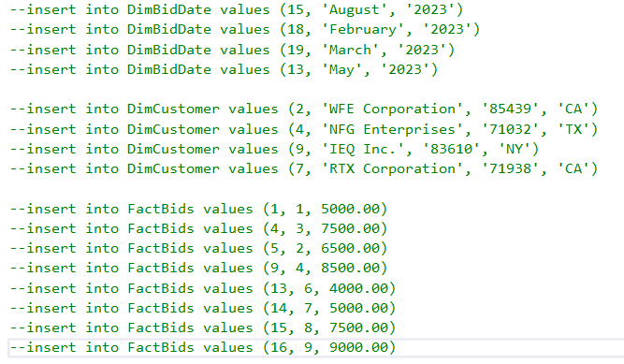This screenshot has width=624, height=364.
Task: Click the DimCustomer line for 'IEQ Inc.'
Action: pyautogui.click(x=275, y=150)
